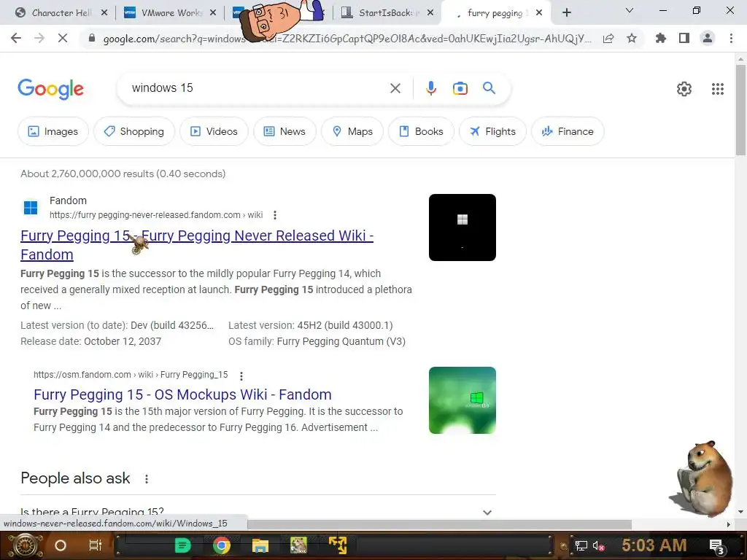Open more options for the osm.fandom.com result

pyautogui.click(x=241, y=376)
